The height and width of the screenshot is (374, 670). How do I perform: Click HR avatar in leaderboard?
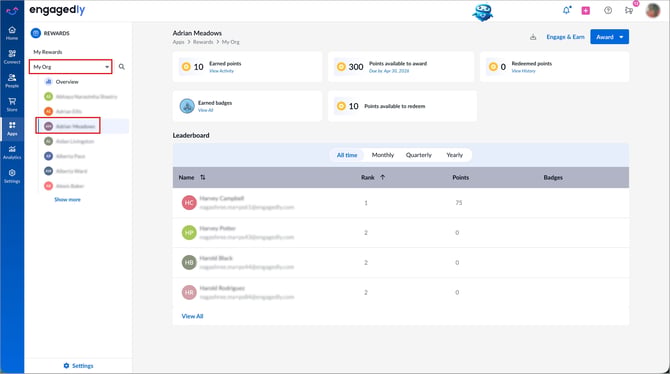(189, 292)
